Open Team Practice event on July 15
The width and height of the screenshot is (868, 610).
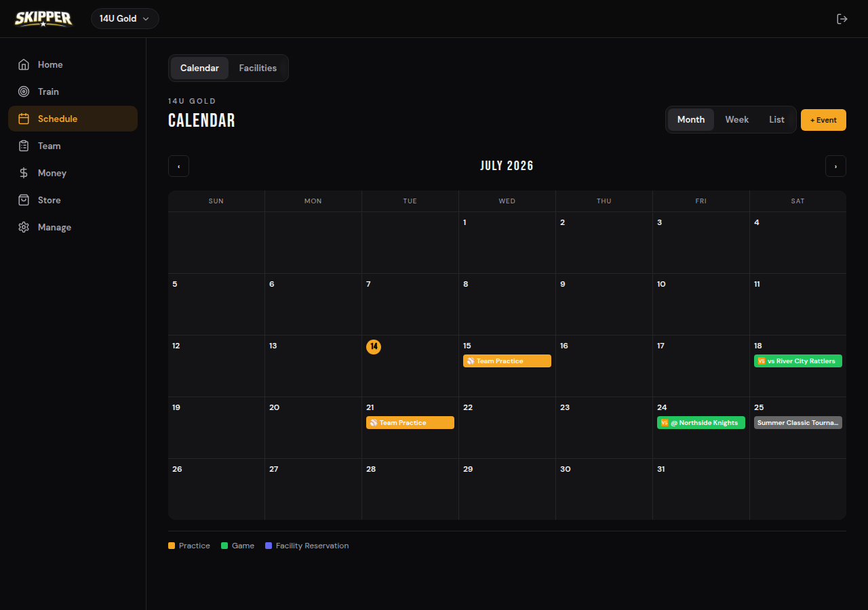507,361
